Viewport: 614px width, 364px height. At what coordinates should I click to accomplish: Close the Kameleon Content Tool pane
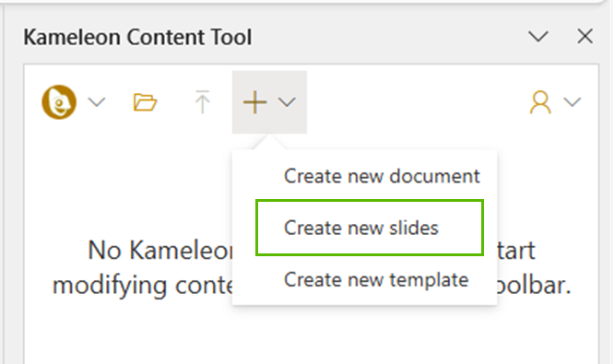point(585,37)
